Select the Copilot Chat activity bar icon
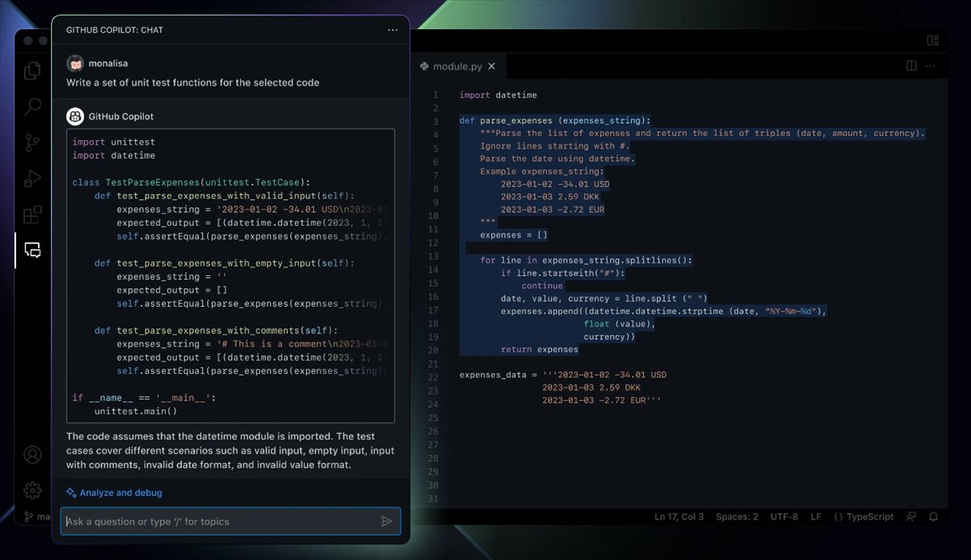The width and height of the screenshot is (971, 560). (x=32, y=250)
